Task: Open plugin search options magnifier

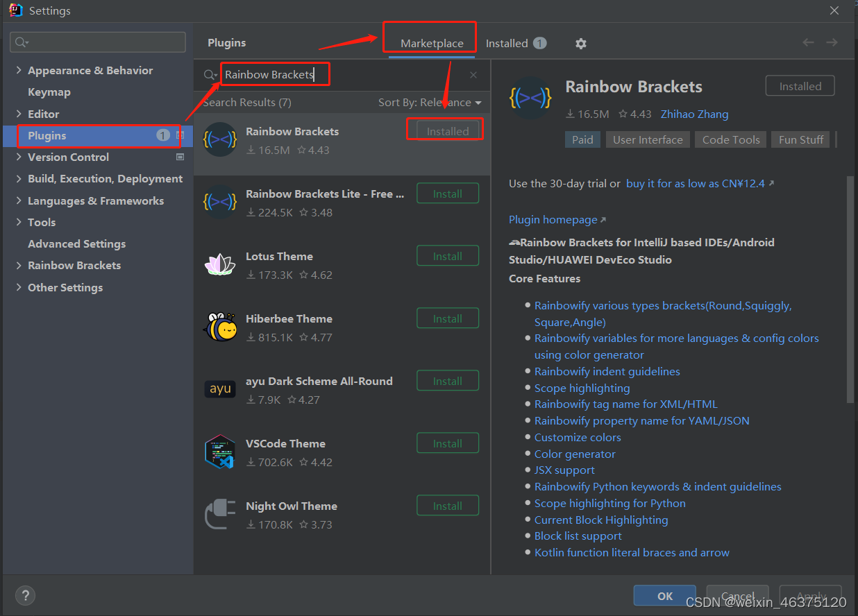Action: [210, 75]
